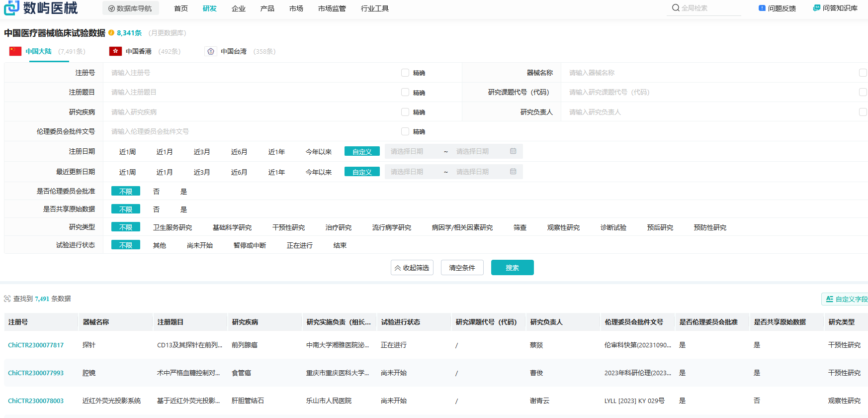Open the 问答知识库 chat icon

pos(816,8)
